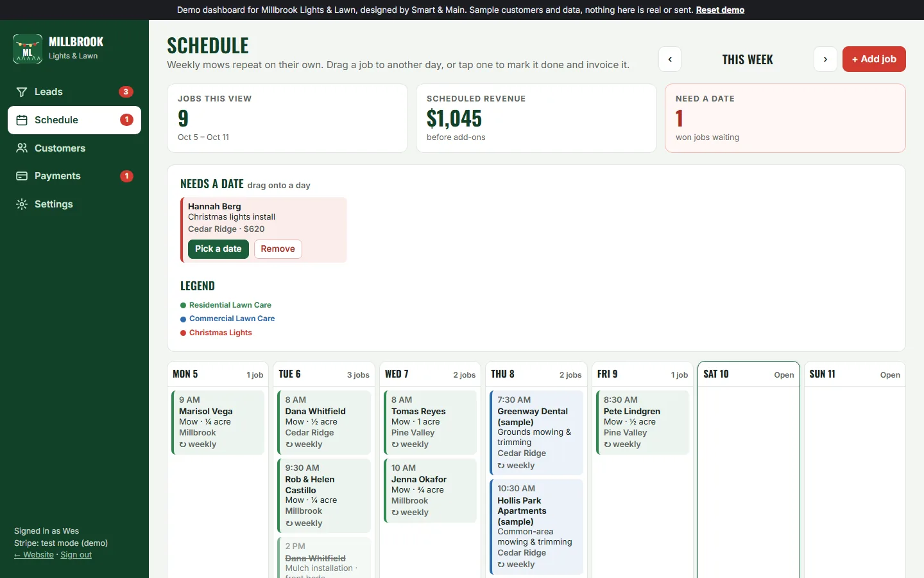Open Tomas Reyes's 8 AM job
This screenshot has height=578, width=924.
431,422
